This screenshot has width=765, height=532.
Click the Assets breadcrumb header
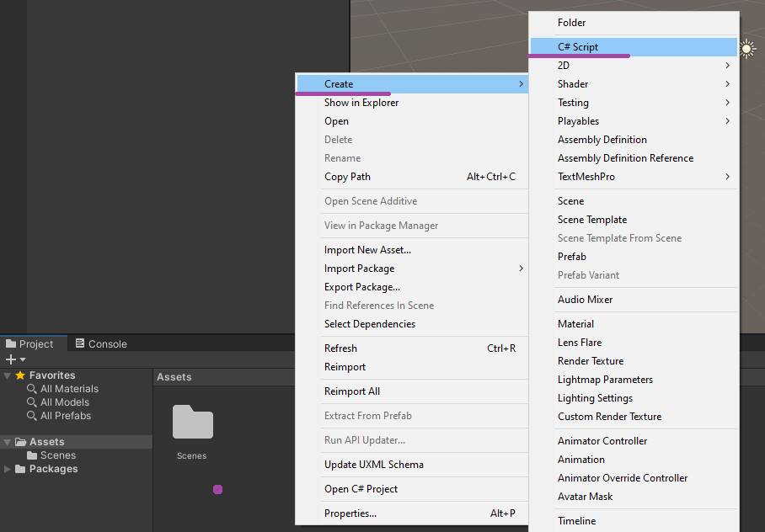(x=174, y=377)
